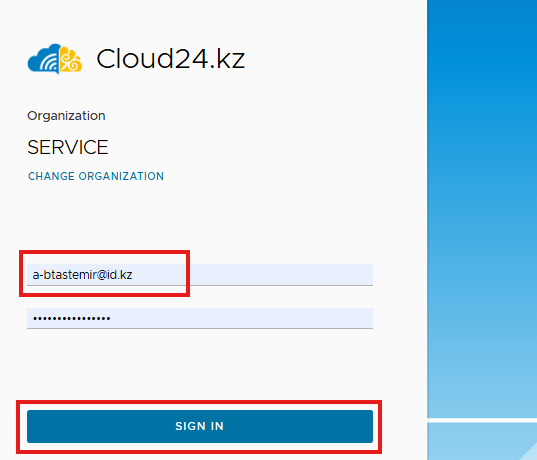Image resolution: width=537 pixels, height=460 pixels.
Task: Click the blue cloud logo icon
Action: (x=43, y=59)
